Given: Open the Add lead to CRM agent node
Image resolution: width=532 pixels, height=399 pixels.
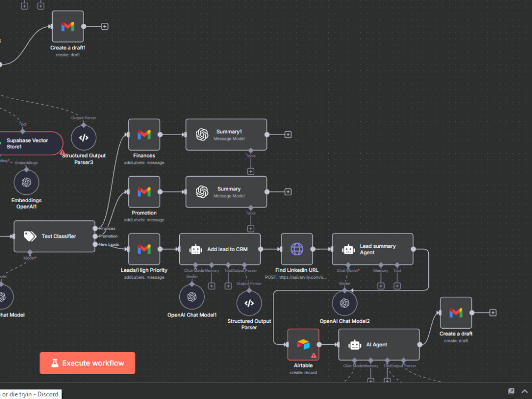Looking at the screenshot, I should point(220,249).
